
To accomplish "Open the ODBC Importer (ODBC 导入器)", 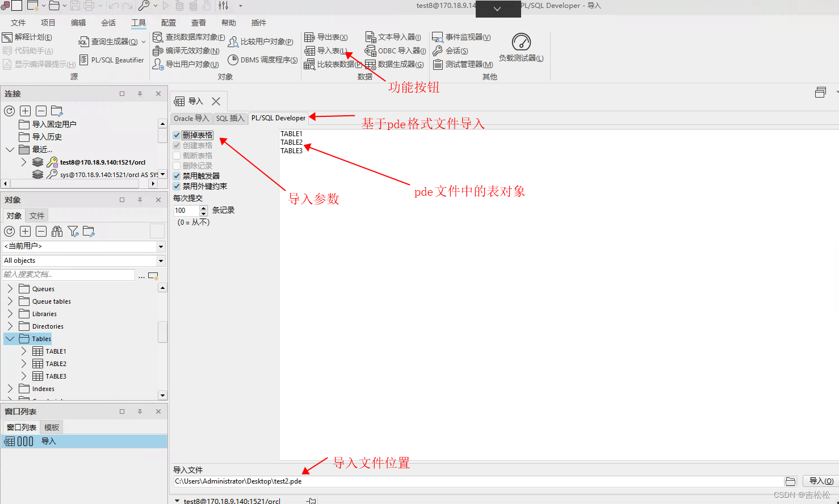I will point(395,51).
